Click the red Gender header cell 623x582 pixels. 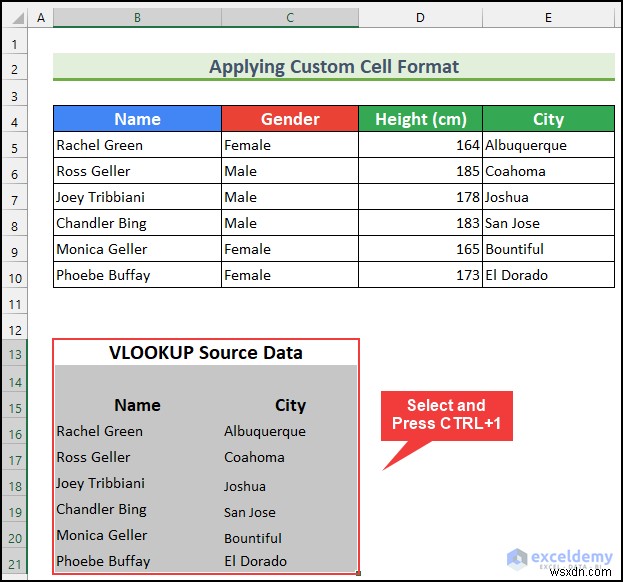290,119
